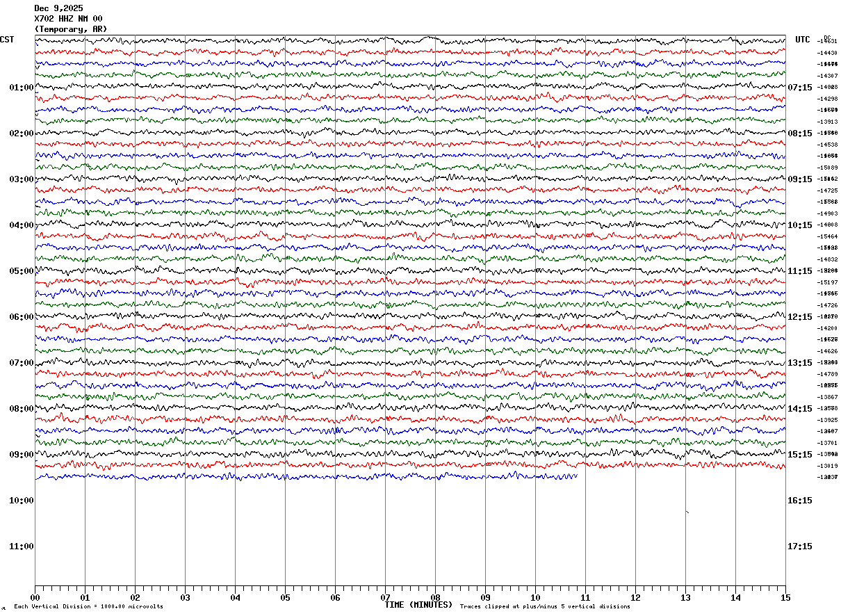Click the 07:15 UTC time label
Screen dimensions: 841x616
[x=800, y=88]
